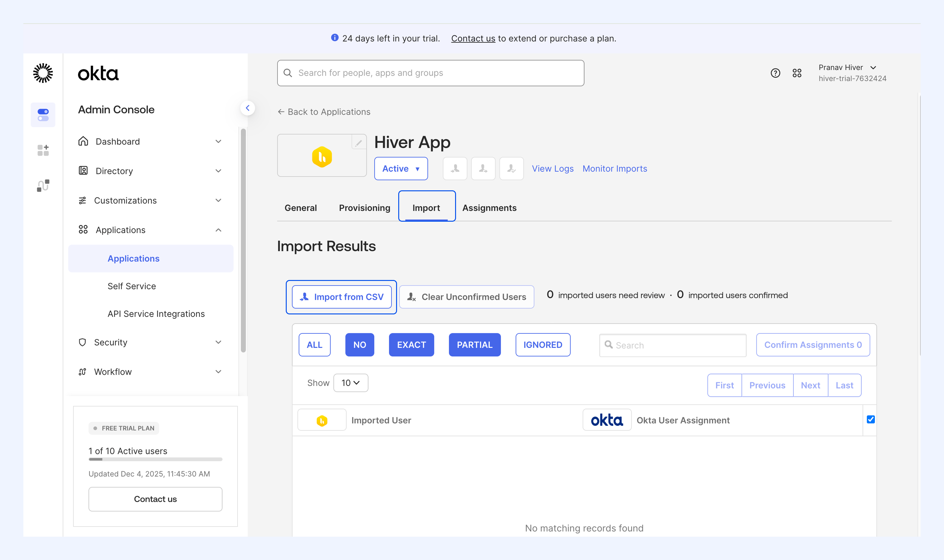Click the Applications four-circles sidebar icon
This screenshot has height=560, width=944.
click(x=83, y=229)
